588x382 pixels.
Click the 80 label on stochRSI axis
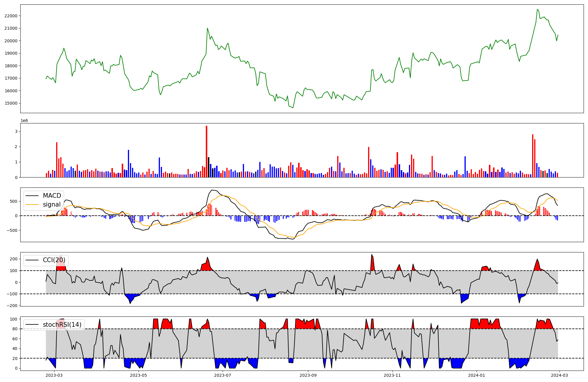click(15, 329)
